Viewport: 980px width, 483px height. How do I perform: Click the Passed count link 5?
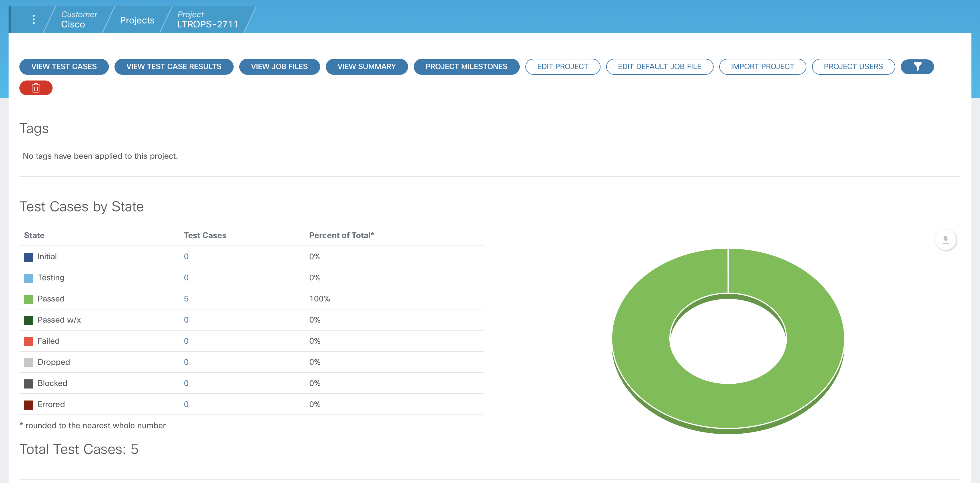click(186, 299)
